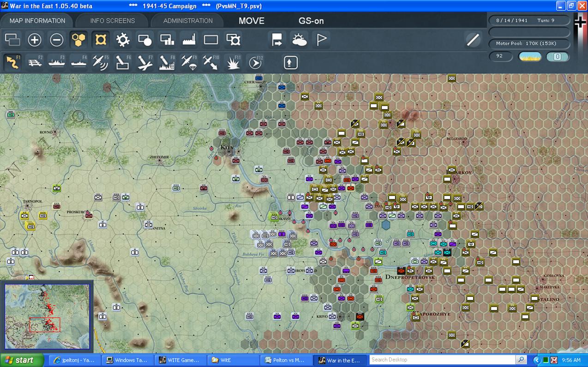Click the GS-on ground support label
Viewport: 588px width, 367px height.
coord(311,21)
